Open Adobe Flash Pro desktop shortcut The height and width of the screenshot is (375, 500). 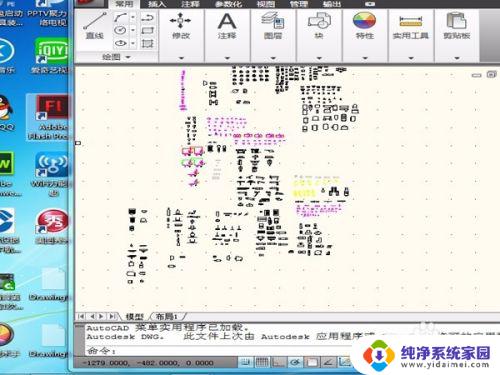pyautogui.click(x=49, y=117)
